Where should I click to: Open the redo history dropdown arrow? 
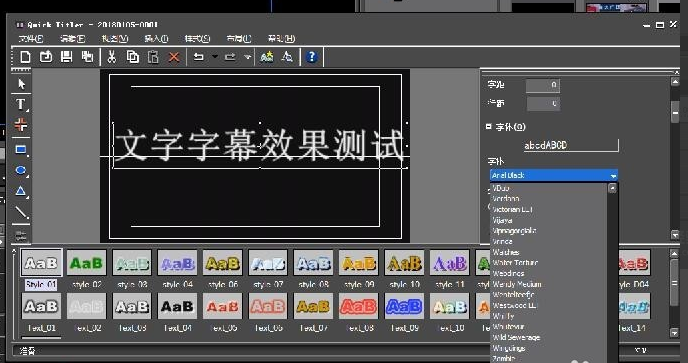tap(247, 57)
